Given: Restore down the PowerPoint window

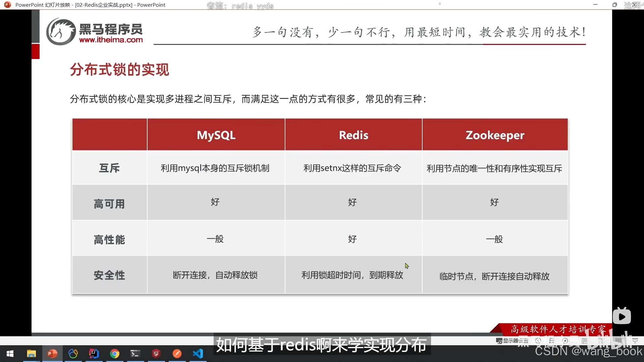Looking at the screenshot, I should tap(614, 5).
